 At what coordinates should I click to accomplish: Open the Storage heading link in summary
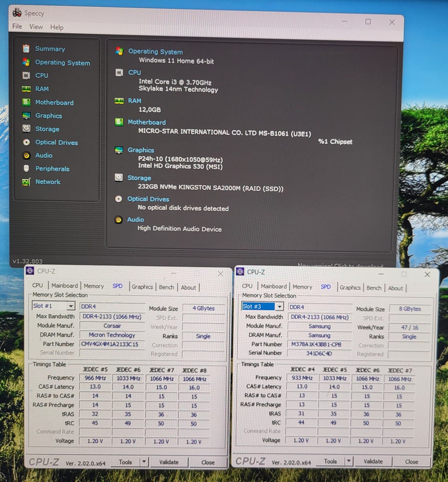pos(140,177)
